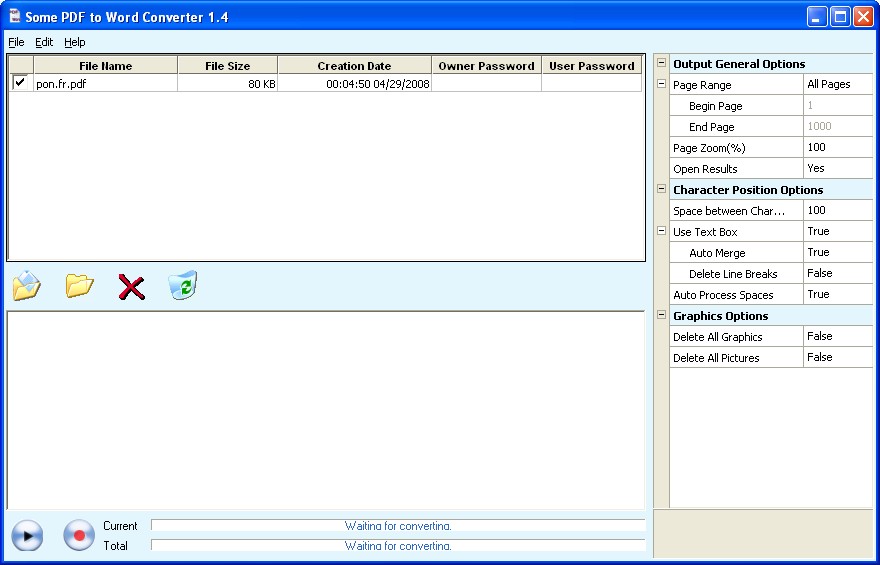Change Open Results value Yes

click(838, 168)
